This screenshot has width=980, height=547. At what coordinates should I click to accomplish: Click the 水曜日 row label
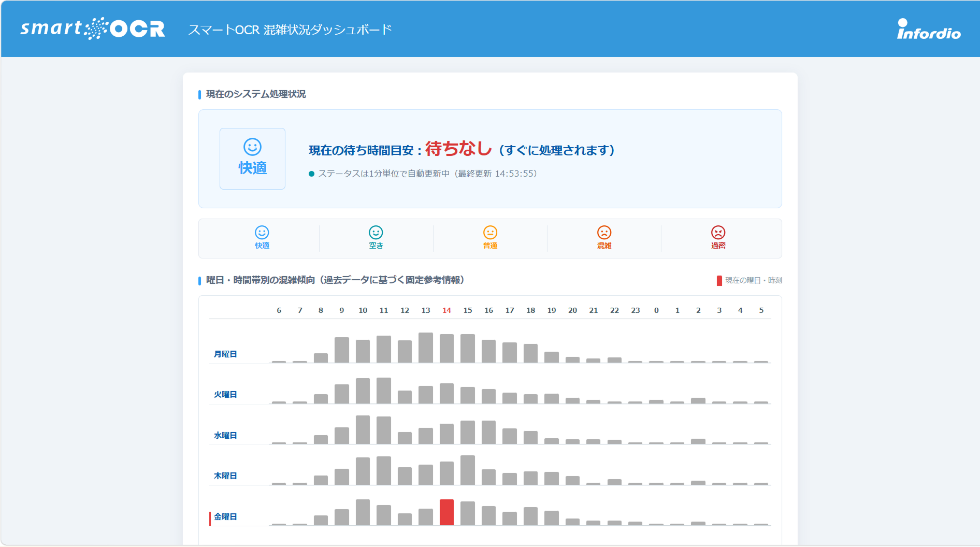coord(225,435)
